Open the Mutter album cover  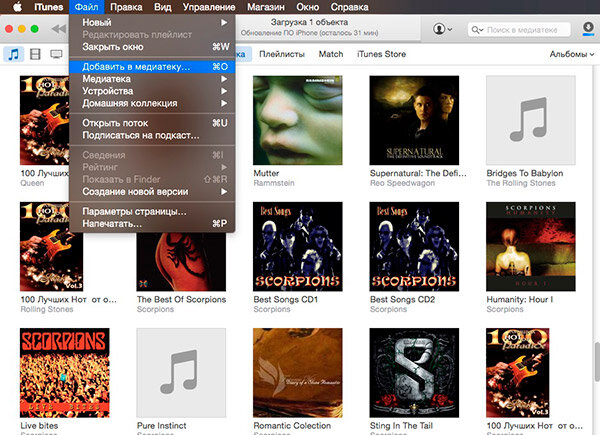pyautogui.click(x=298, y=120)
